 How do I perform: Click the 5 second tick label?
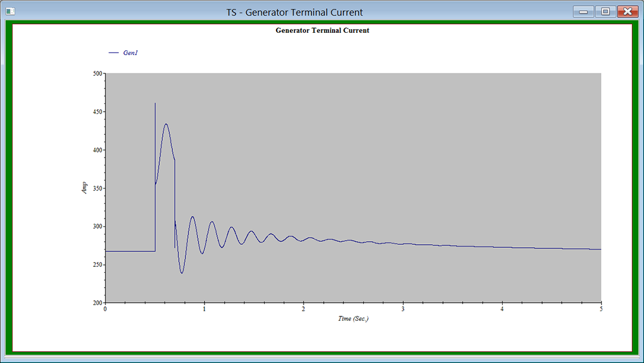tap(601, 309)
